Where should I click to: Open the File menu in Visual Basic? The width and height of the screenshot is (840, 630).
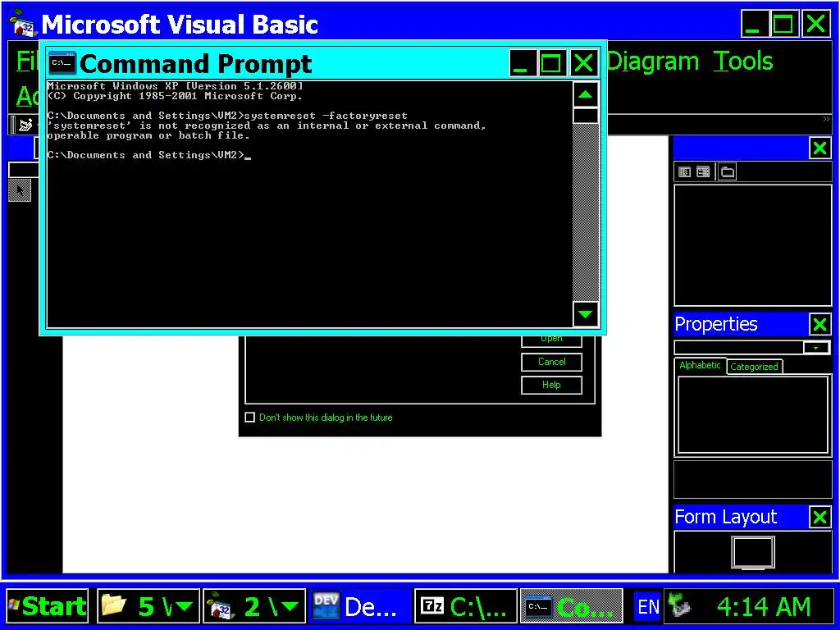click(x=27, y=61)
